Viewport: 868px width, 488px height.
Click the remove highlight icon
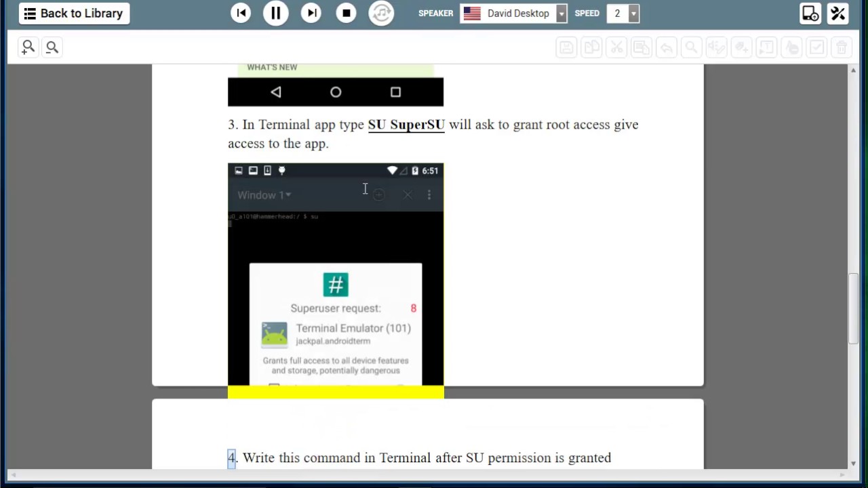coord(791,47)
